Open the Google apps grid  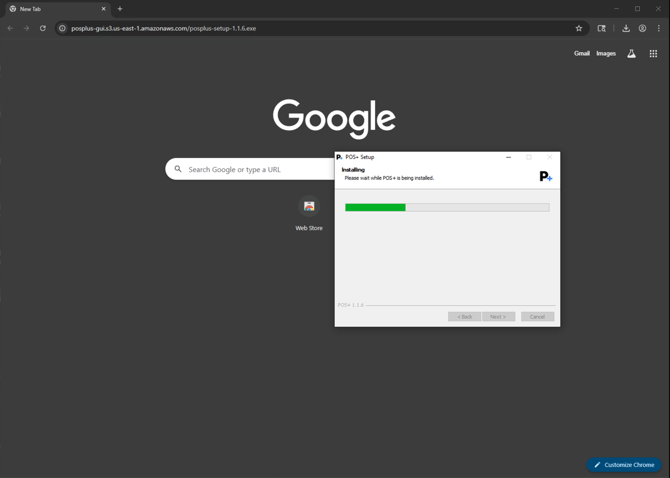click(653, 53)
